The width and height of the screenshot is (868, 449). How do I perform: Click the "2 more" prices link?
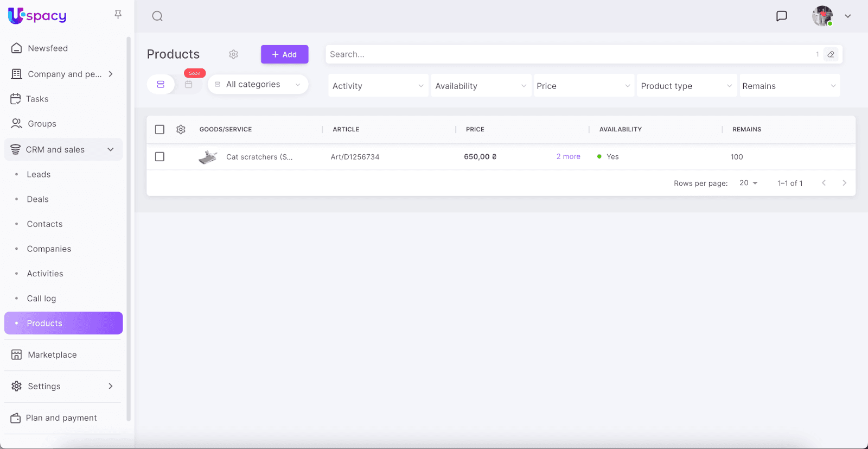pos(568,156)
